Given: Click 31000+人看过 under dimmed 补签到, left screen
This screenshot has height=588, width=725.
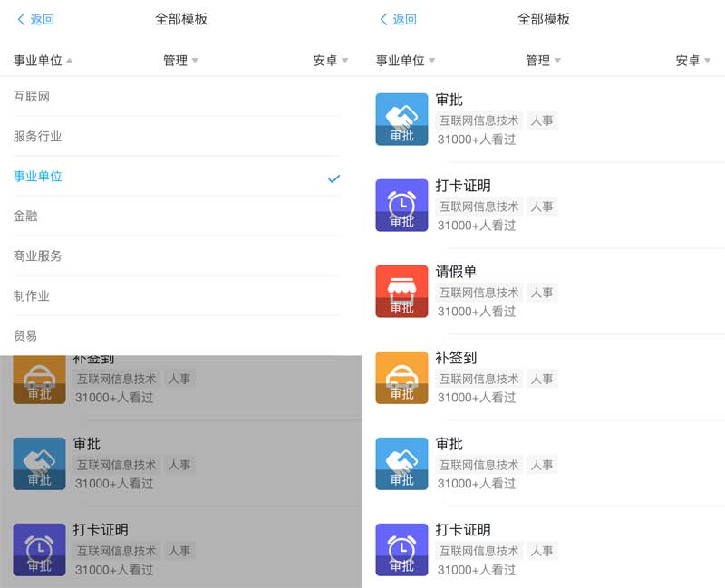Looking at the screenshot, I should click(114, 398).
